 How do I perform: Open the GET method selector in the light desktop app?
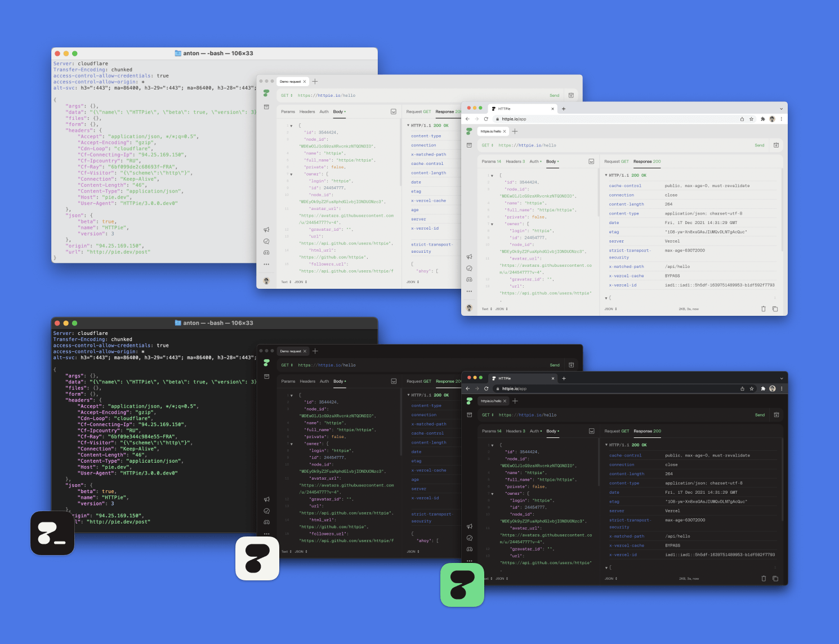pos(287,95)
